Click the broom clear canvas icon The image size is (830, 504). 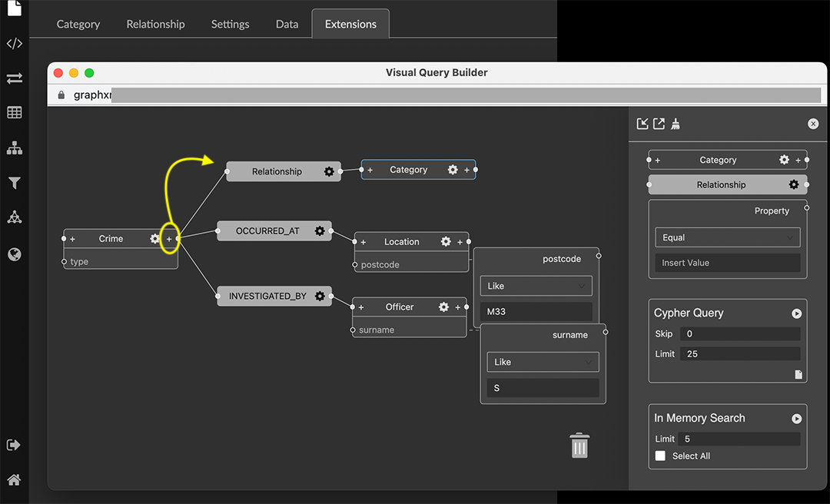(x=676, y=124)
